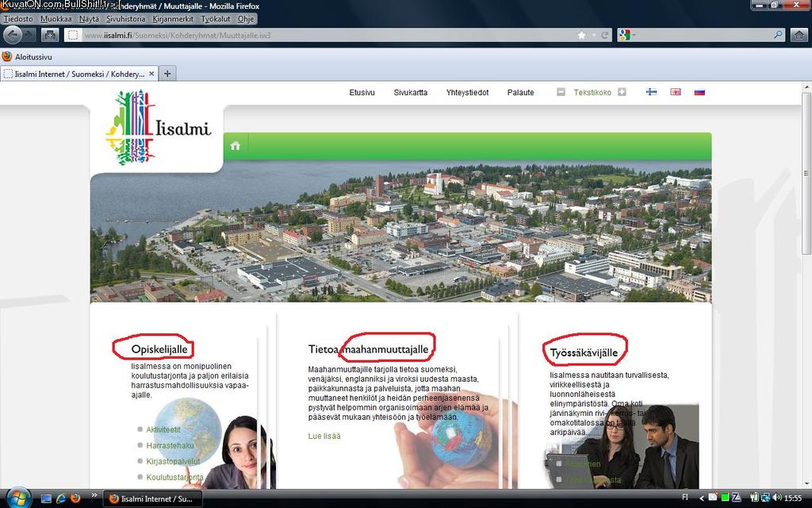This screenshot has width=812, height=508.
Task: Click the address bar URL field
Action: (317, 35)
